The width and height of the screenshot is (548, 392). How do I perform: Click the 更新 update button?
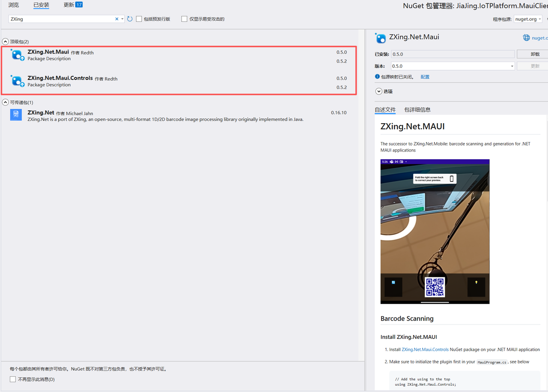[x=533, y=66]
